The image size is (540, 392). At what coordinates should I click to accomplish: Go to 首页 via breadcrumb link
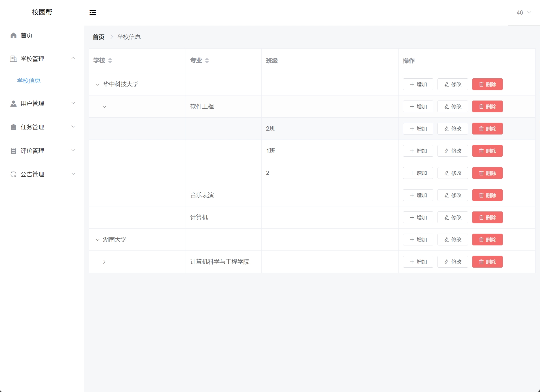tap(99, 37)
